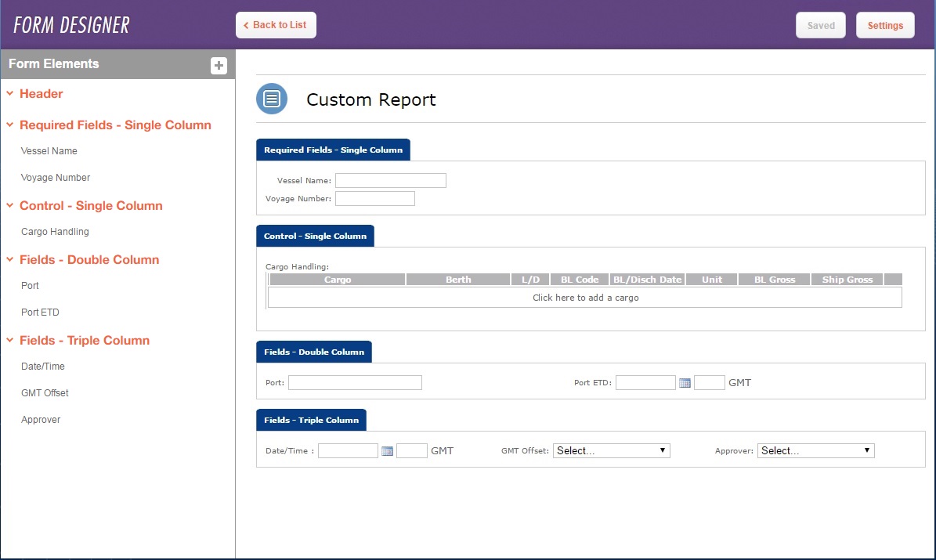Open the calendar picker next to Port ETD
The height and width of the screenshot is (560, 936).
(685, 382)
